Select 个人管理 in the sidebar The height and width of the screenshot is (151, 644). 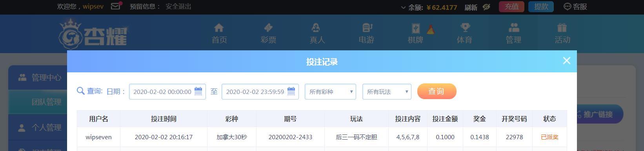38,127
